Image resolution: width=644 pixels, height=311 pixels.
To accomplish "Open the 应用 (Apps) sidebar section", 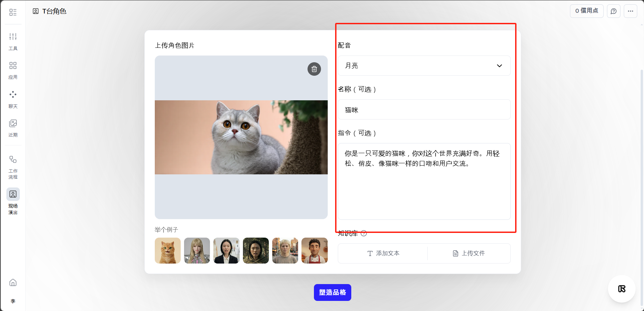I will (x=13, y=70).
